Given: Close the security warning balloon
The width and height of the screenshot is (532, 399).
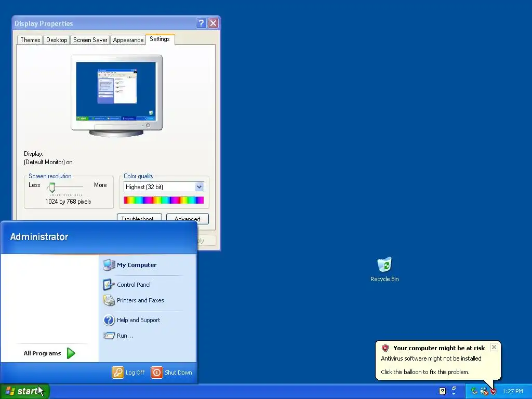Looking at the screenshot, I should tap(494, 347).
